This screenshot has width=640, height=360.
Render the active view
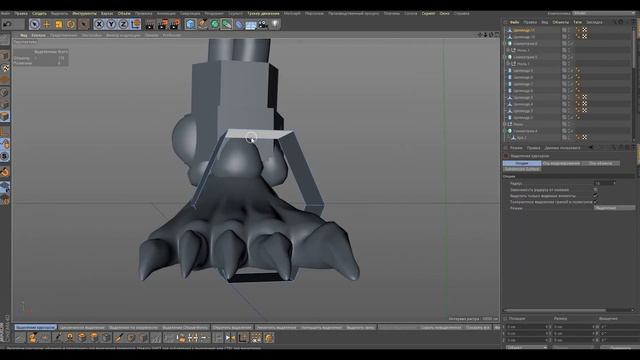pos(150,24)
